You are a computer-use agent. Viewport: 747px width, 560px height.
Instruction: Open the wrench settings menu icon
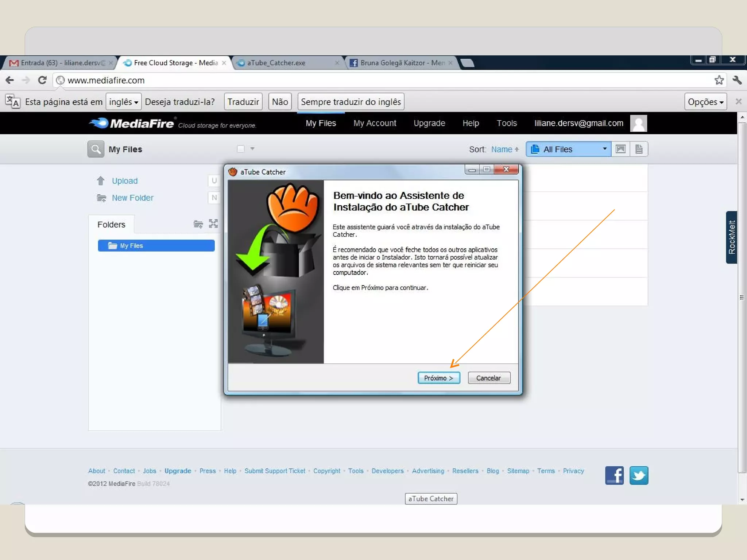737,80
